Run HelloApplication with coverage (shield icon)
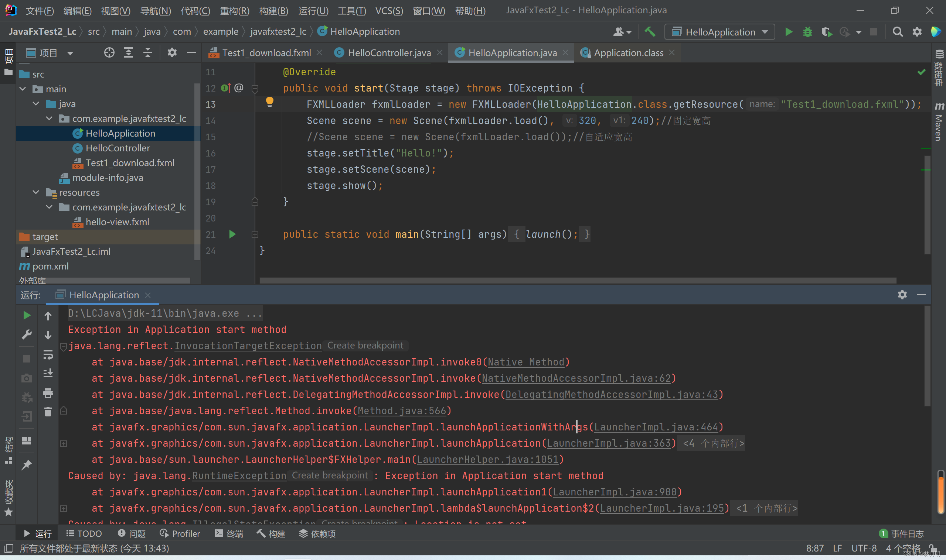This screenshot has height=560, width=946. pos(826,32)
